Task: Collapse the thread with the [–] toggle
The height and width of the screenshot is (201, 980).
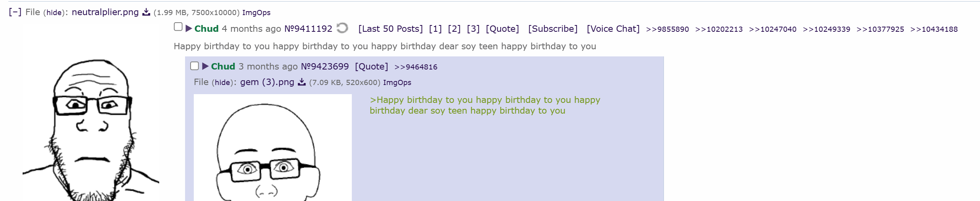Action: click(x=15, y=12)
